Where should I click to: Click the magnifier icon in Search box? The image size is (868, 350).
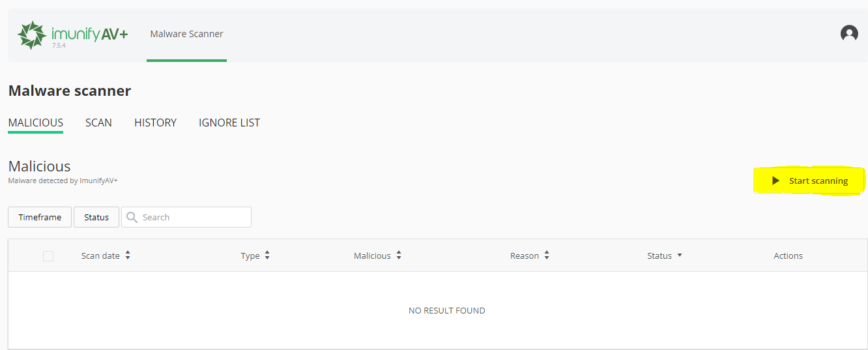point(132,217)
